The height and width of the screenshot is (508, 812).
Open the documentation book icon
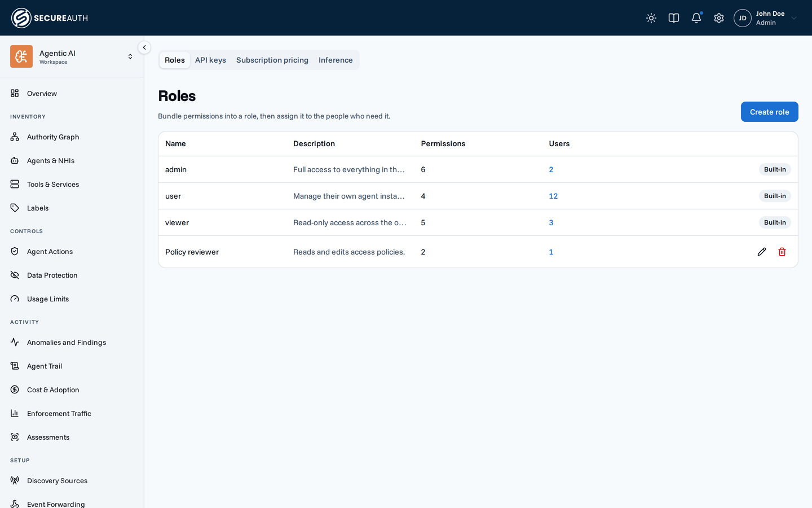coord(674,18)
